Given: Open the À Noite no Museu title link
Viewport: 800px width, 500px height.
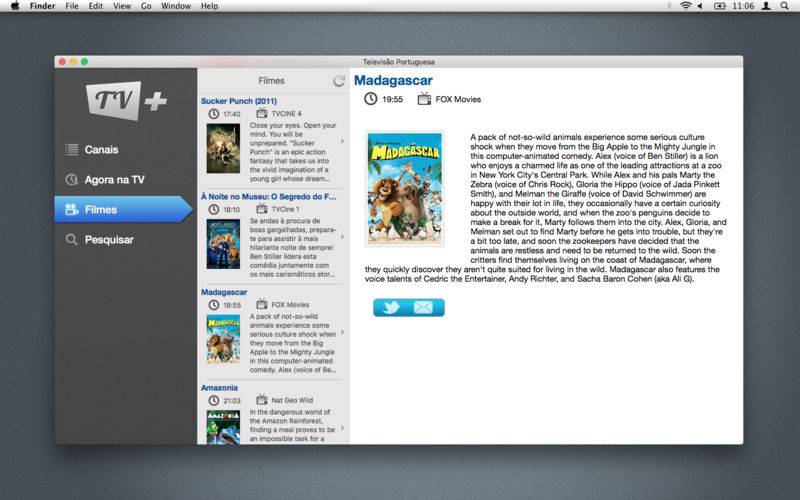Looking at the screenshot, I should [x=269, y=196].
